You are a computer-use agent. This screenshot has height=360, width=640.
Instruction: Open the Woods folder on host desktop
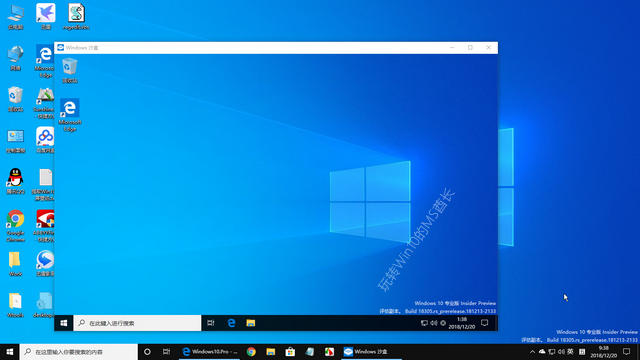pos(16,305)
